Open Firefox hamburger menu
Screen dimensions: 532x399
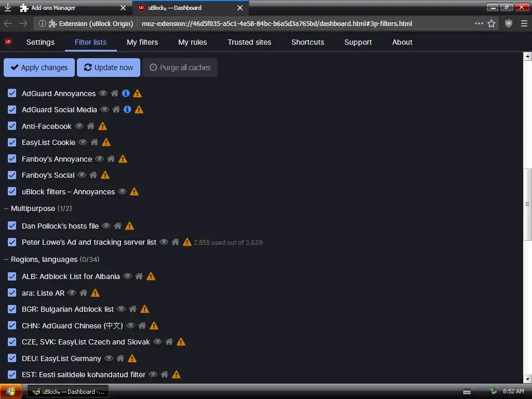524,23
